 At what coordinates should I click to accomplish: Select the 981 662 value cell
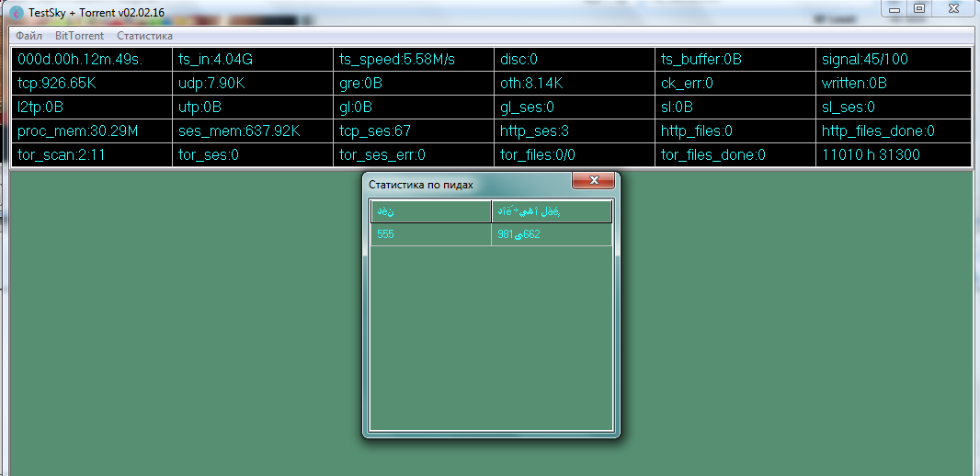point(552,234)
